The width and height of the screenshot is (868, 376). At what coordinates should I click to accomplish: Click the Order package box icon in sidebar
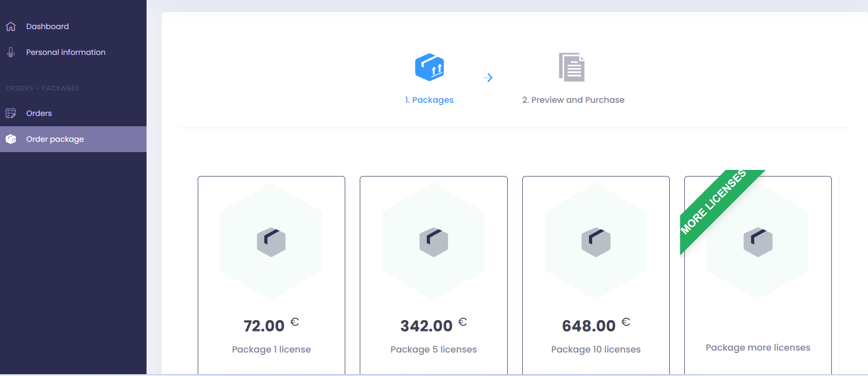point(11,139)
